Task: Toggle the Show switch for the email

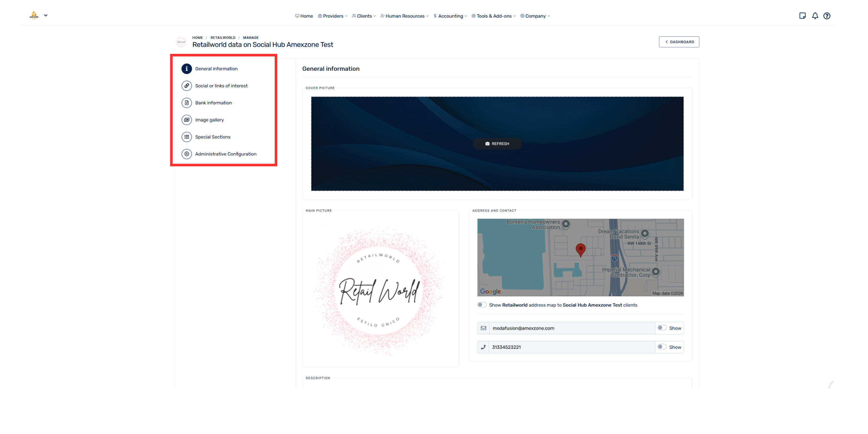Action: tap(662, 328)
